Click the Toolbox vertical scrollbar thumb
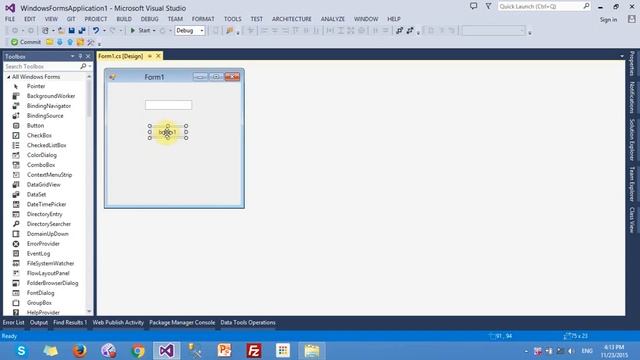The height and width of the screenshot is (360, 640). [89, 98]
